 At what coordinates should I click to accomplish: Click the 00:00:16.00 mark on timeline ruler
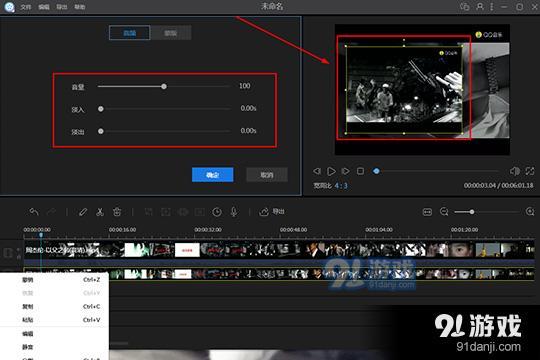pyautogui.click(x=122, y=230)
